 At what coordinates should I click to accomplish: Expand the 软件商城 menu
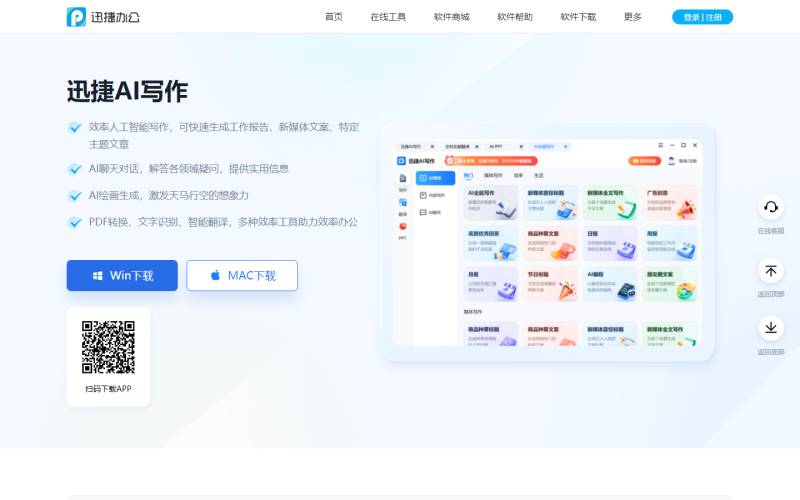click(452, 17)
